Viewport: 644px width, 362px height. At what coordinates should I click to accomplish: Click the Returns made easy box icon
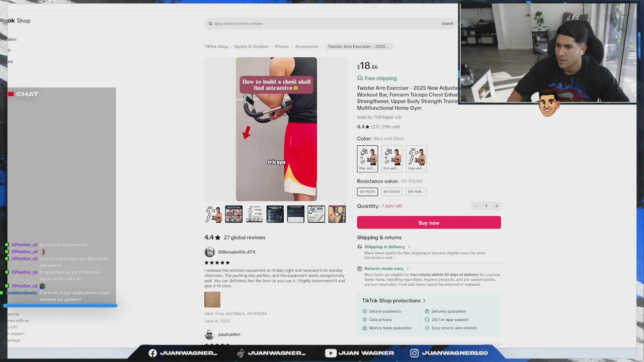[x=359, y=268]
